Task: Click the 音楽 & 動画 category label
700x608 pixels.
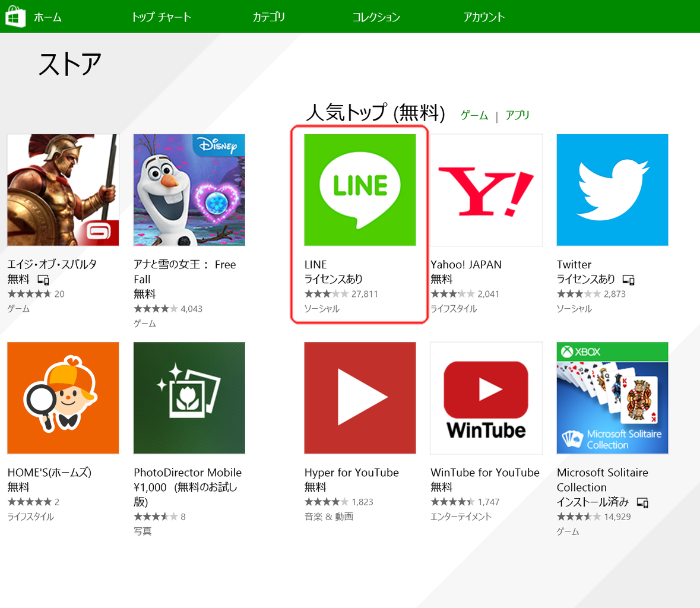Action: [x=329, y=517]
